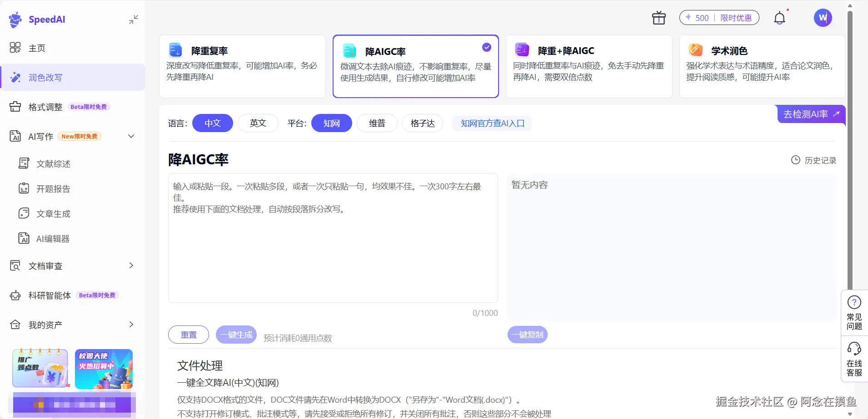Open 开题报告 label in sidebar
The image size is (868, 419).
(x=54, y=189)
